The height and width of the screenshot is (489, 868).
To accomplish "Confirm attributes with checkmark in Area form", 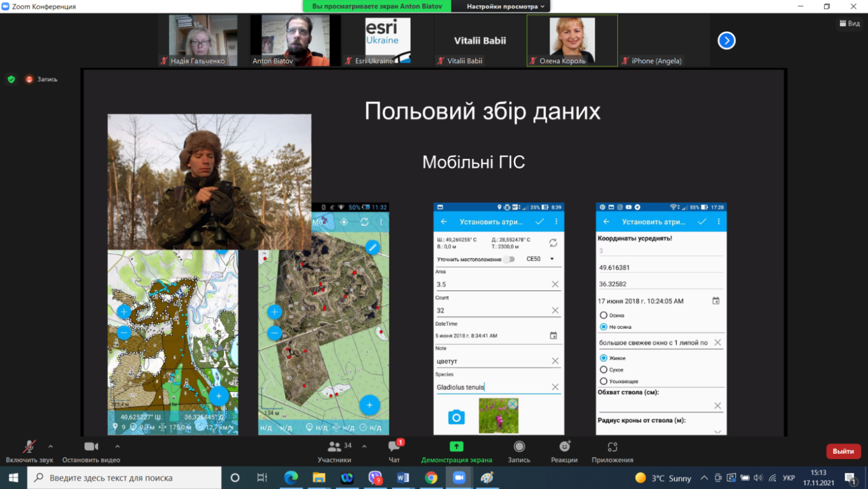I will [539, 222].
